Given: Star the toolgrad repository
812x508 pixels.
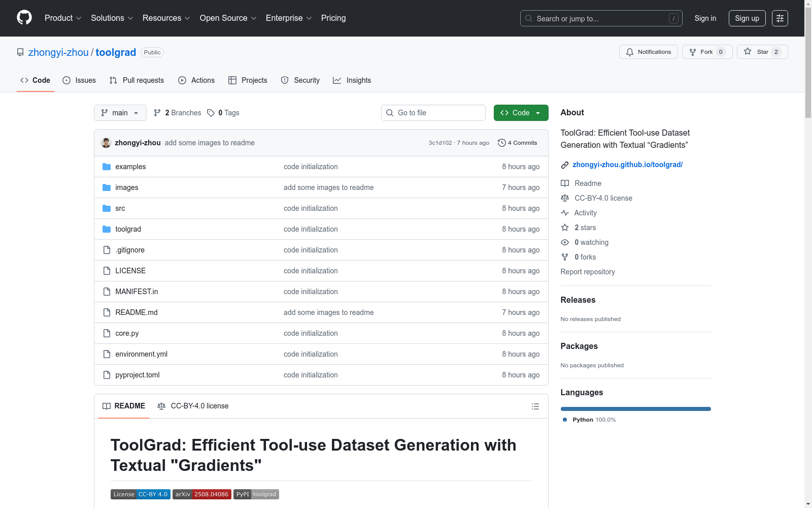Looking at the screenshot, I should click(x=762, y=52).
